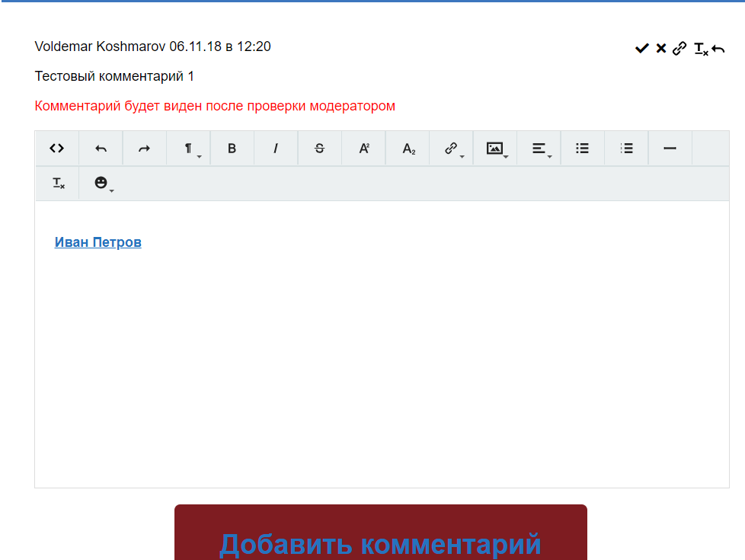Click the undo button in the editor toolbar
745x560 pixels.
coord(101,149)
